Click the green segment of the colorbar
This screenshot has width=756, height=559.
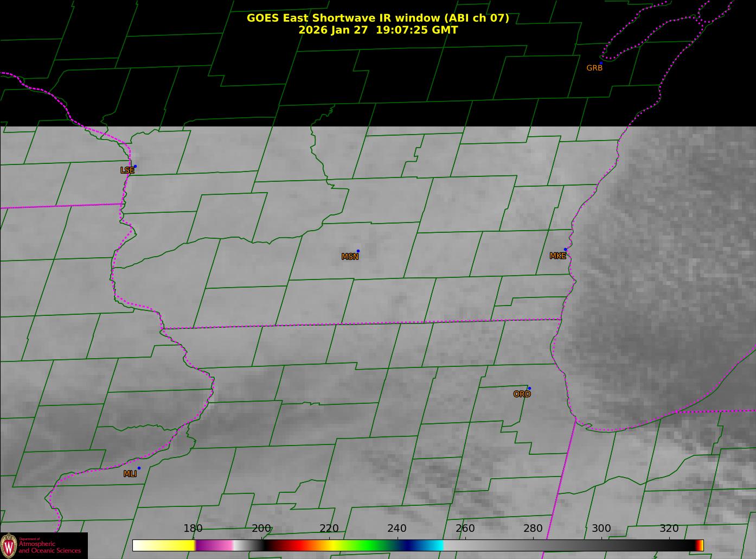(369, 545)
